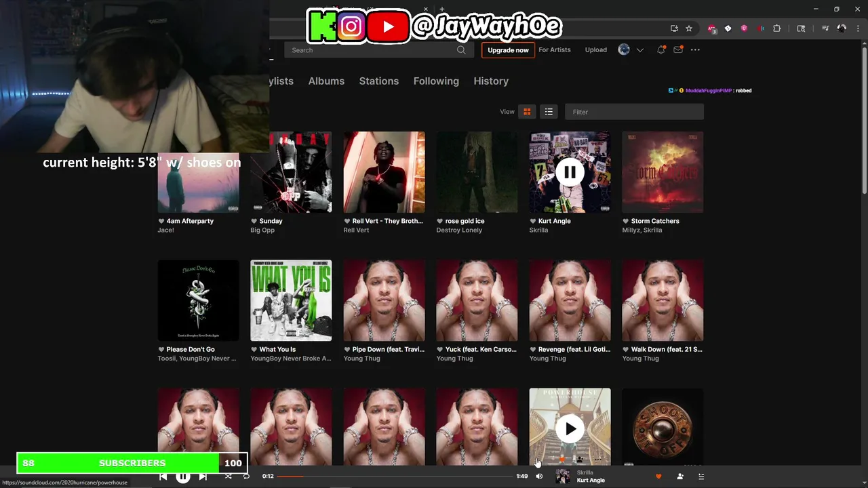
Task: Click the now-playing artwork in the player bar
Action: pyautogui.click(x=563, y=476)
